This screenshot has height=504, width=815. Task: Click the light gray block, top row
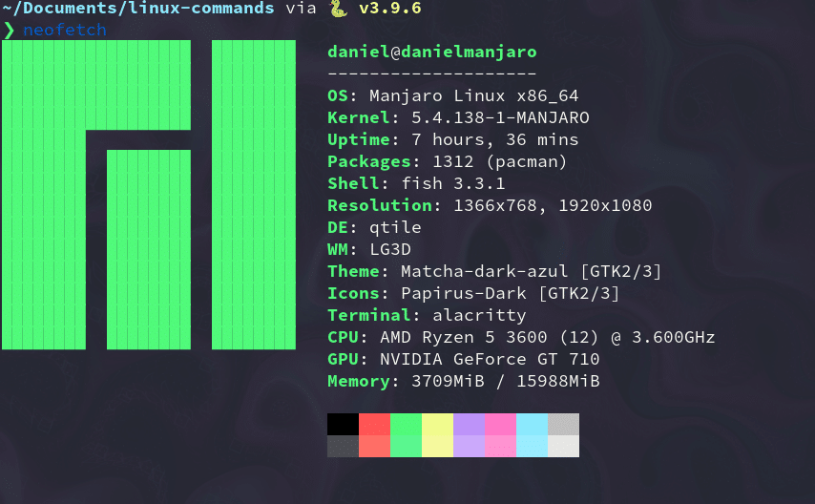[x=563, y=425]
